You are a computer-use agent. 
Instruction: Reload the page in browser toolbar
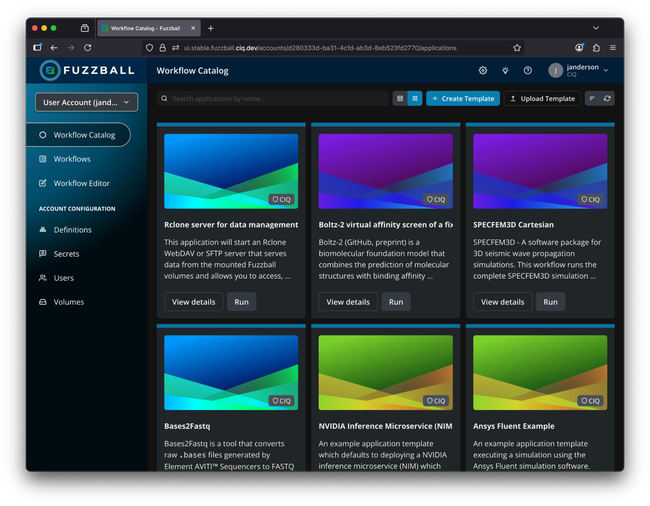click(x=87, y=48)
